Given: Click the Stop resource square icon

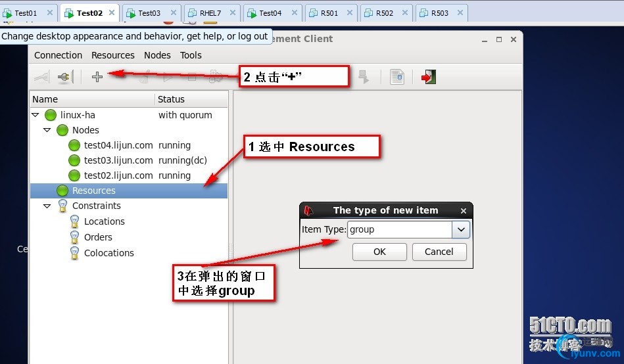Looking at the screenshot, I should [x=192, y=77].
